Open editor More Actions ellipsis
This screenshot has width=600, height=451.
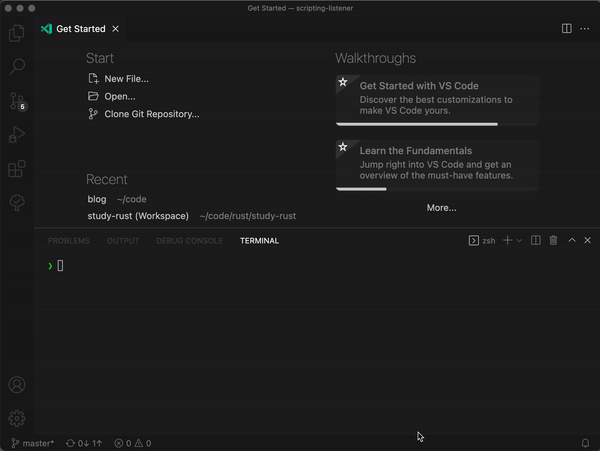[x=584, y=29]
